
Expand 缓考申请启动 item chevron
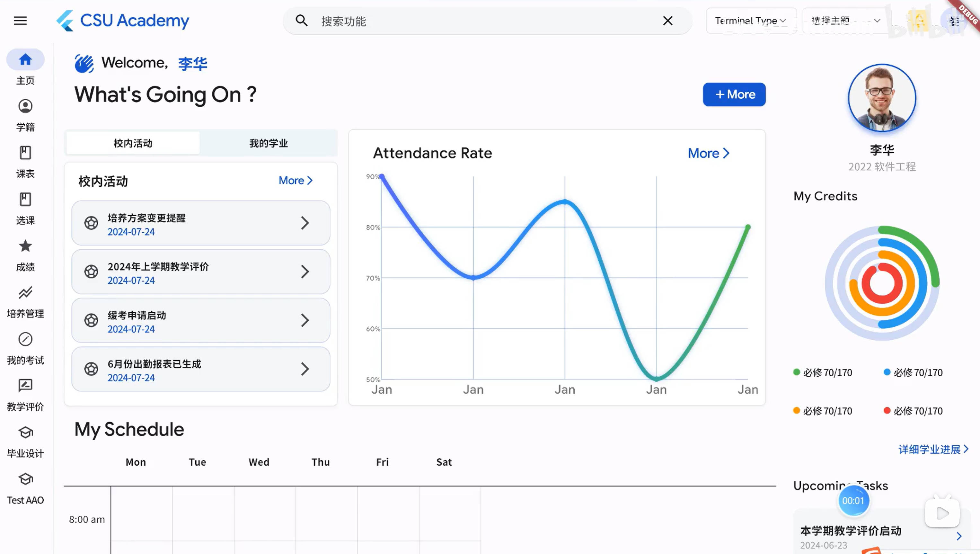pos(305,320)
